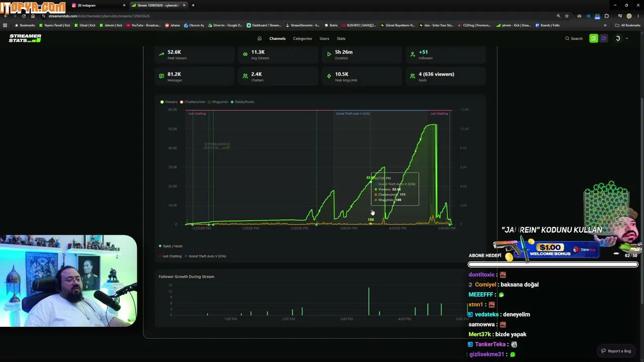
Task: Close the Stream 120635626 browser tab
Action: click(x=184, y=6)
